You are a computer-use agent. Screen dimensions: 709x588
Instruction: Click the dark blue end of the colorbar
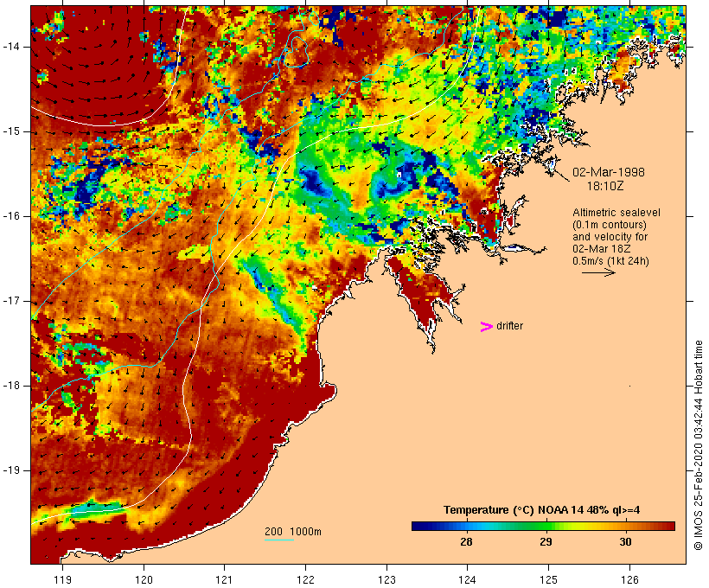(x=418, y=526)
